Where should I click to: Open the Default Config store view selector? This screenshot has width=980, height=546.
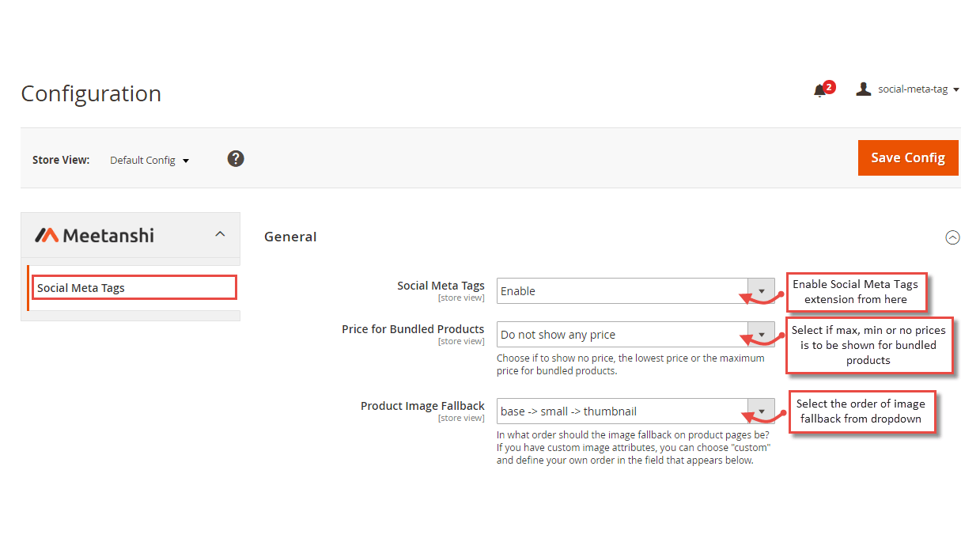coord(149,160)
